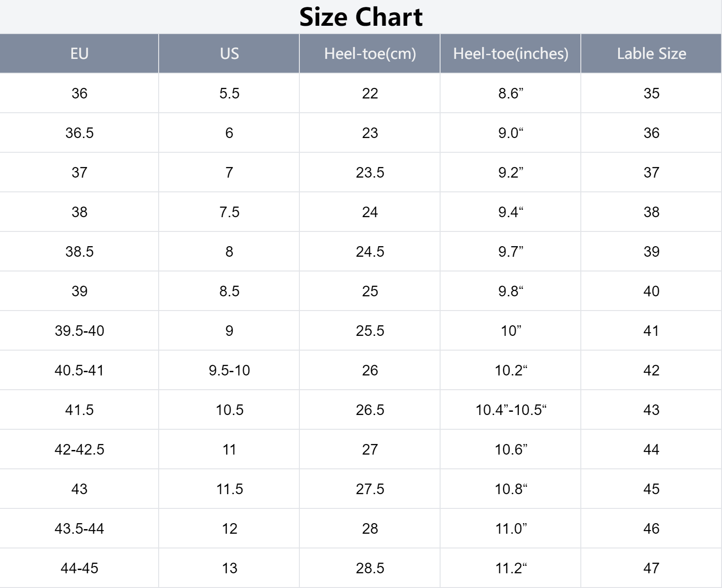Click the EU column header
Viewport: 722px width, 588px height.
tap(79, 53)
